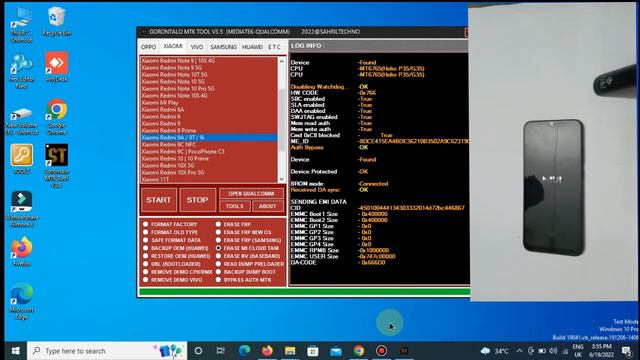Open the ABOUT button
This screenshot has height=360, width=640.
coord(267,206)
